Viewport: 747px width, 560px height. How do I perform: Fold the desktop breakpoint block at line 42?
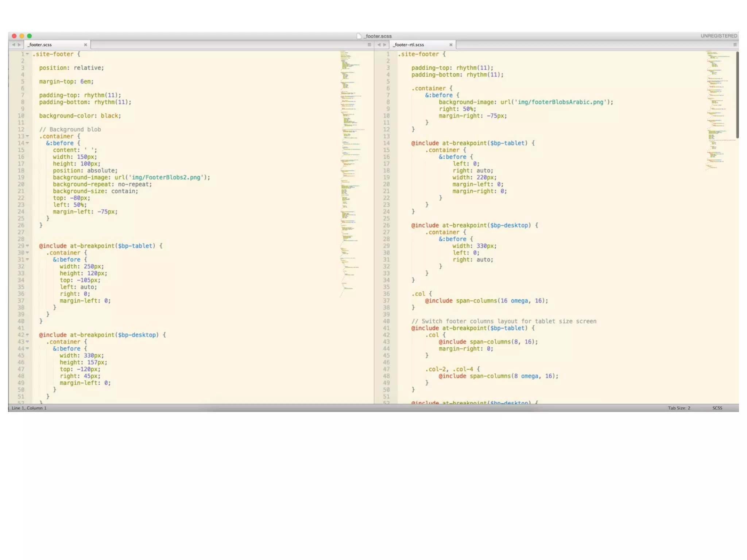click(27, 335)
